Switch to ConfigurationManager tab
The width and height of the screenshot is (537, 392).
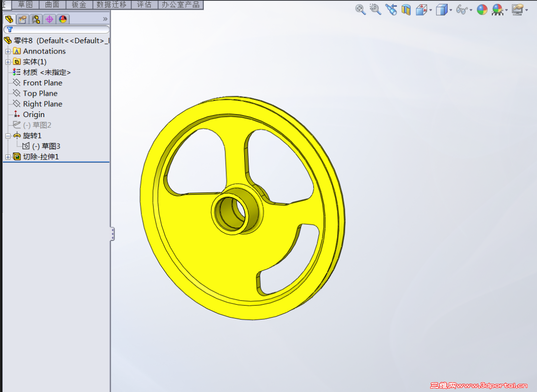36,19
